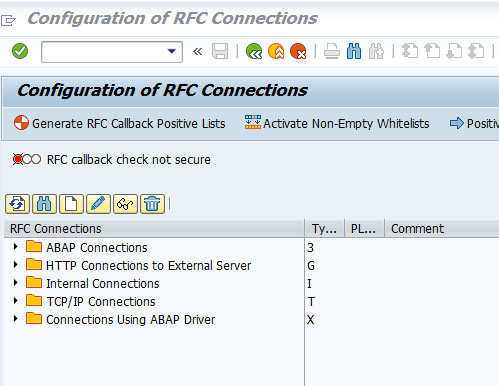Screen dimensions: 499x386
Task: Click the green checkmark Enter icon
Action: (20, 51)
